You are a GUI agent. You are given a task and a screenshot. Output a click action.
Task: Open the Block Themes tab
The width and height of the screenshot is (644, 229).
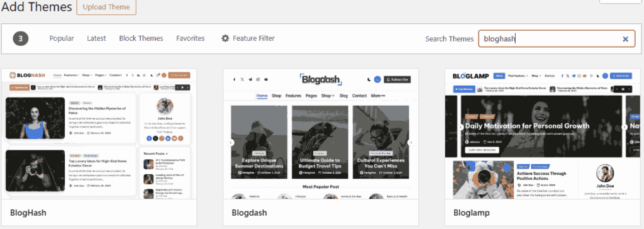coord(141,38)
